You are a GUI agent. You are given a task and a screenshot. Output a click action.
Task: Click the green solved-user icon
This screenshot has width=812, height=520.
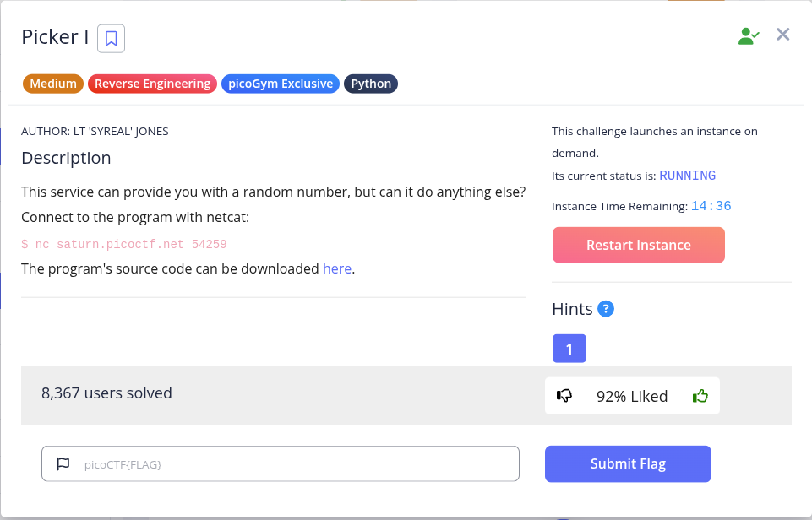[x=749, y=36]
